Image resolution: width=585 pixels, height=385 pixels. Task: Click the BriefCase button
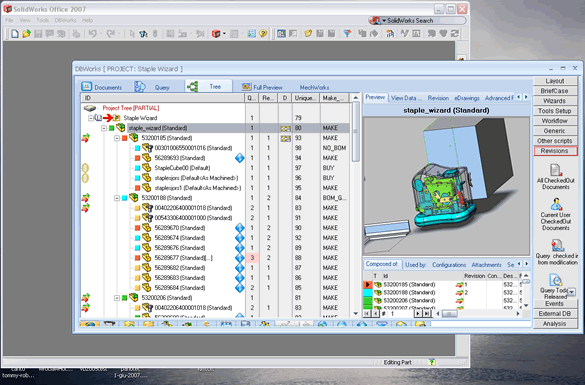pyautogui.click(x=555, y=91)
